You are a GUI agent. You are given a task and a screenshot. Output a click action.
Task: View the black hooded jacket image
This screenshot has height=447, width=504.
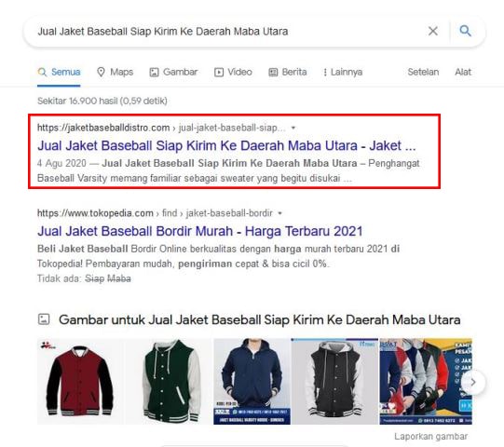pyautogui.click(x=334, y=381)
